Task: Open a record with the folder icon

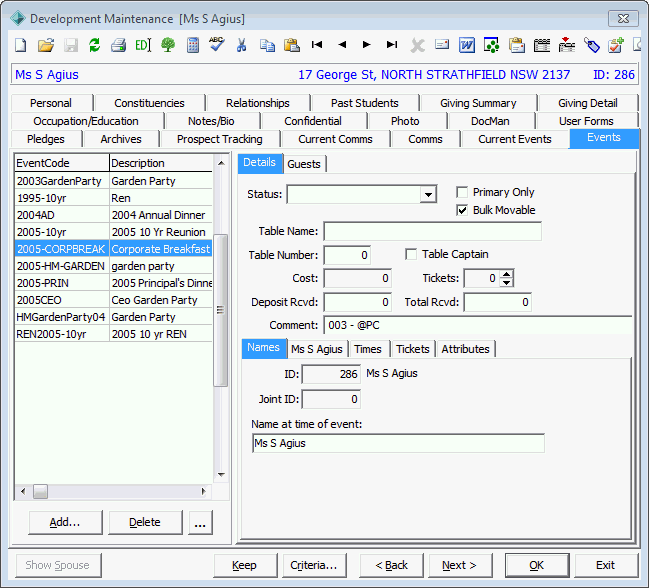Action: click(46, 45)
